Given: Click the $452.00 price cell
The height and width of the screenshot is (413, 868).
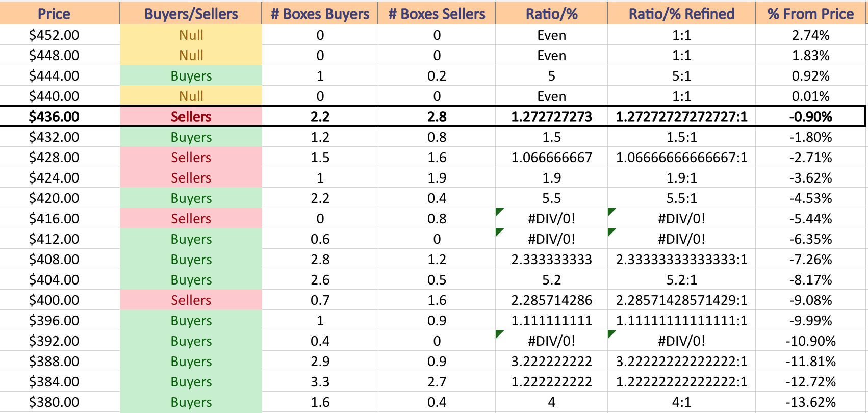Looking at the screenshot, I should pyautogui.click(x=60, y=35).
